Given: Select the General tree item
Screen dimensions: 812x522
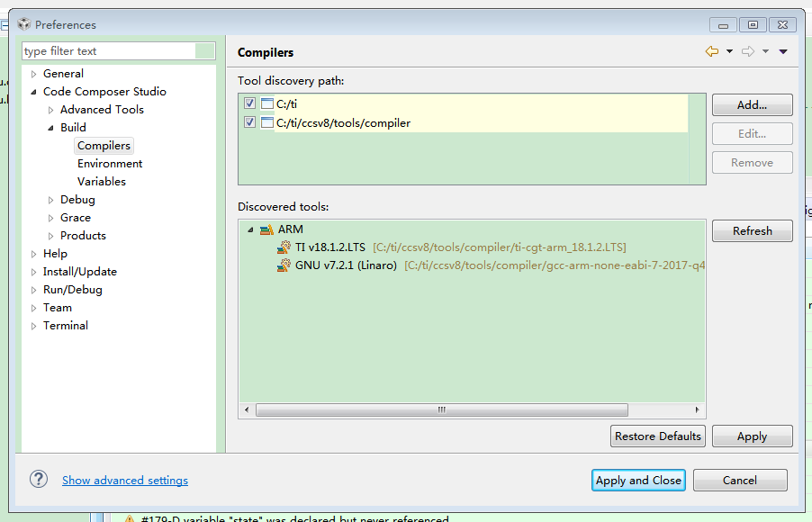Looking at the screenshot, I should coord(63,74).
